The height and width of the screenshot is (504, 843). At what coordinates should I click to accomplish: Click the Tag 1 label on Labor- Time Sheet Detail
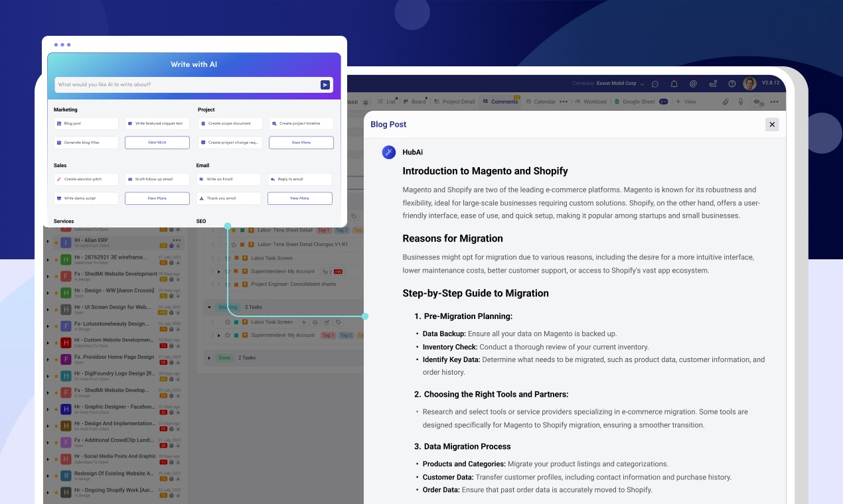pos(323,230)
